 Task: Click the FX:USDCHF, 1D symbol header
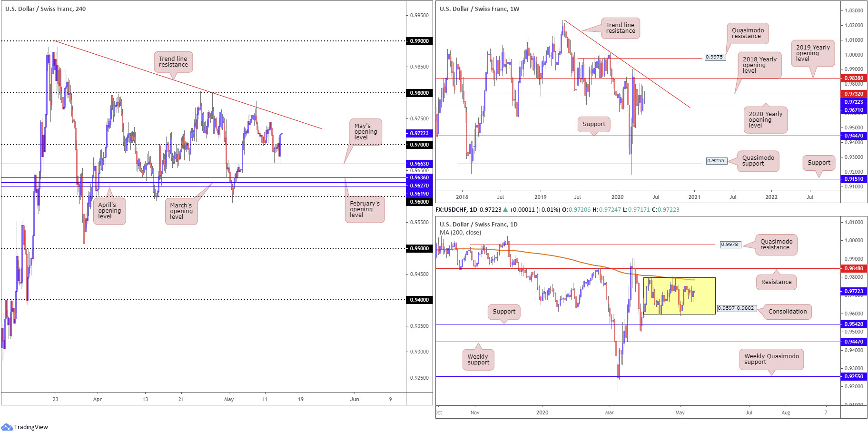coord(456,209)
